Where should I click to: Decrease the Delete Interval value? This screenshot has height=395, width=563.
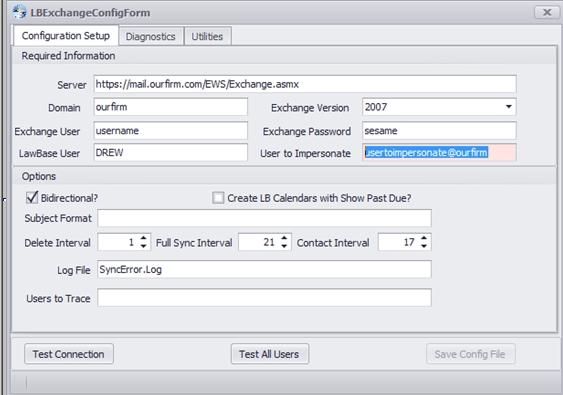pos(144,246)
